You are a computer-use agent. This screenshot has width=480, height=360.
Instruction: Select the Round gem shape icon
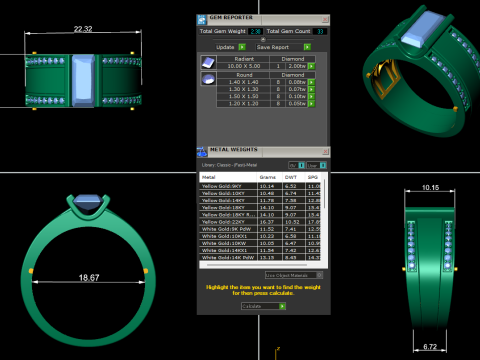[209, 79]
